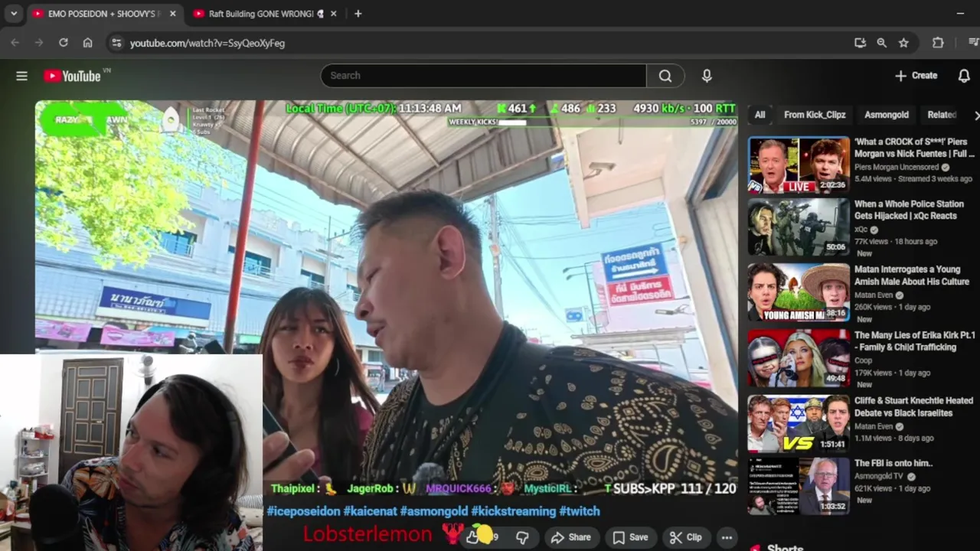Viewport: 980px width, 551px height.
Task: Click the #kaicenat hashtag
Action: pos(371,511)
